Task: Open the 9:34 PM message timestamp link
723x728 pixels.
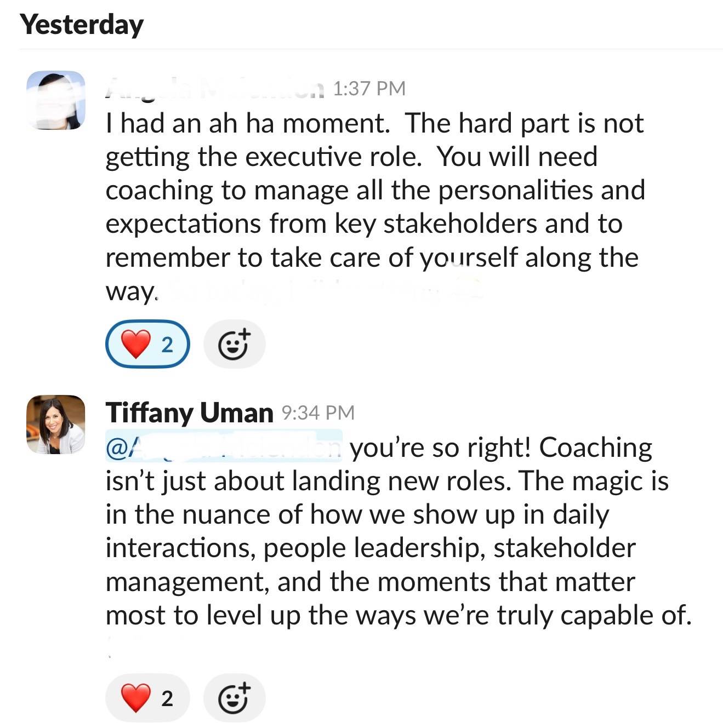Action: [x=318, y=412]
